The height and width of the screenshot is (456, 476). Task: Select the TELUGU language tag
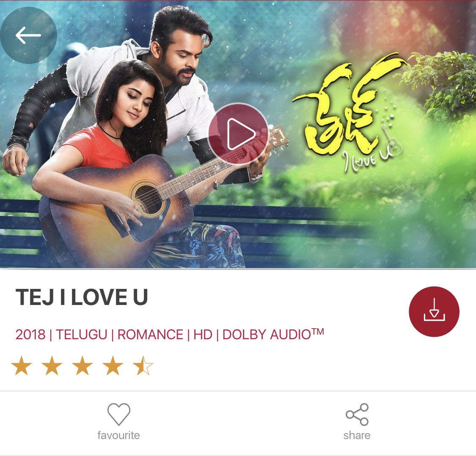point(82,335)
